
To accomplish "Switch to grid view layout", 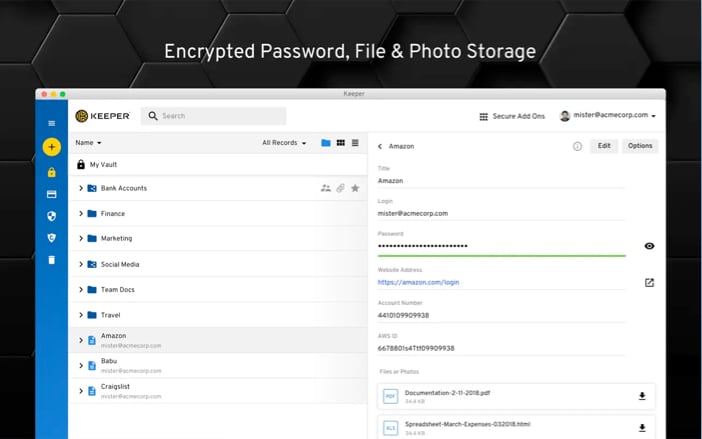I will click(340, 143).
